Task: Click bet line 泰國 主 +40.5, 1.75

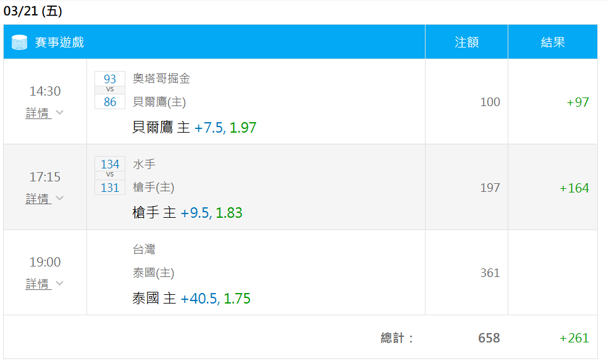Action: [191, 299]
